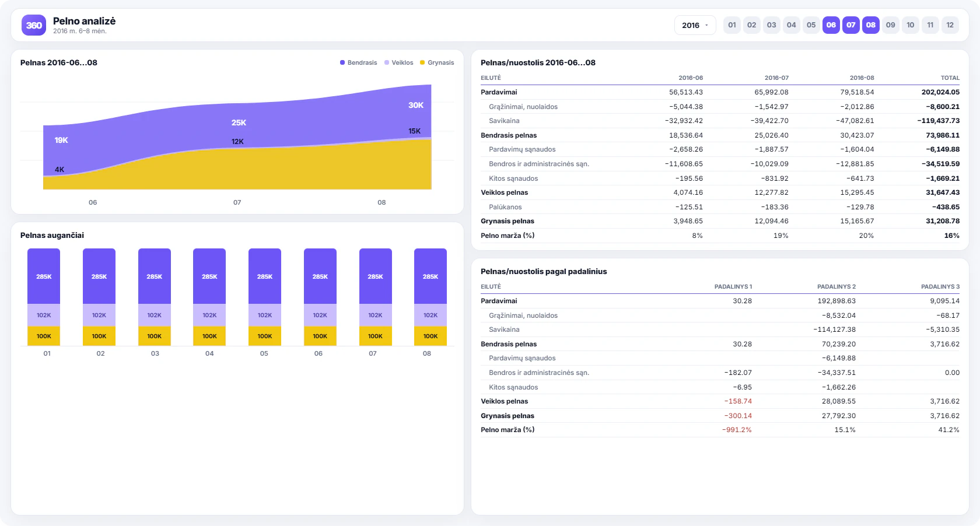This screenshot has height=526, width=980.
Task: Enable month 12 filter
Action: (950, 25)
